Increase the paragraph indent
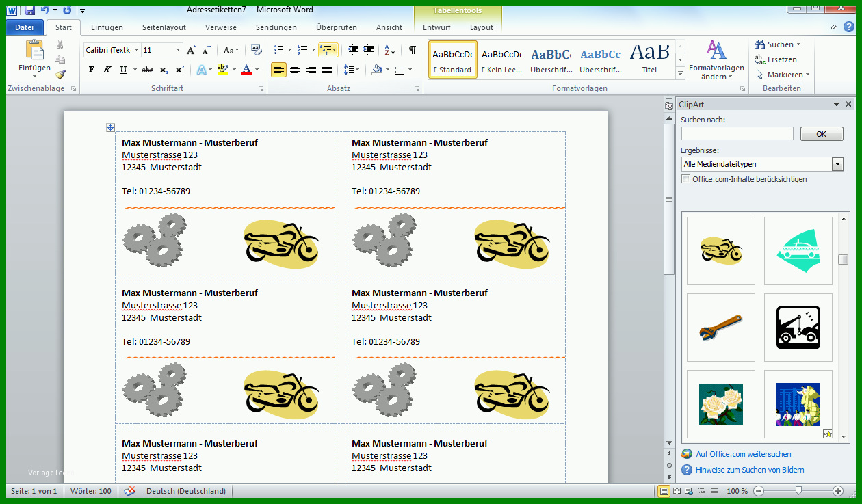This screenshot has height=504, width=862. pyautogui.click(x=369, y=50)
